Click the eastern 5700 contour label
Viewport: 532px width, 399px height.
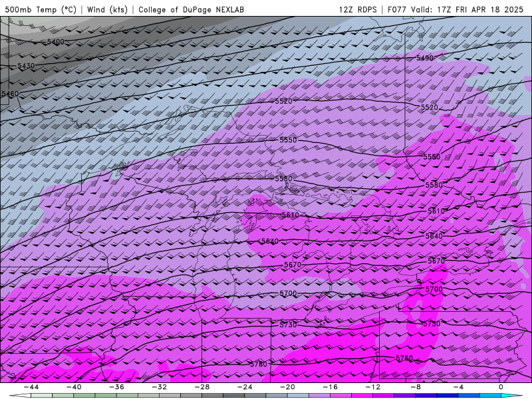coord(434,289)
